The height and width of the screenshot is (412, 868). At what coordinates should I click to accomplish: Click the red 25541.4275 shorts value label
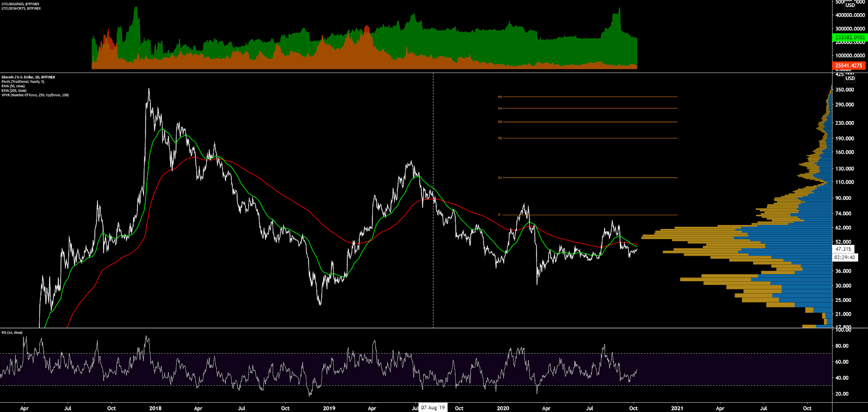tap(849, 65)
